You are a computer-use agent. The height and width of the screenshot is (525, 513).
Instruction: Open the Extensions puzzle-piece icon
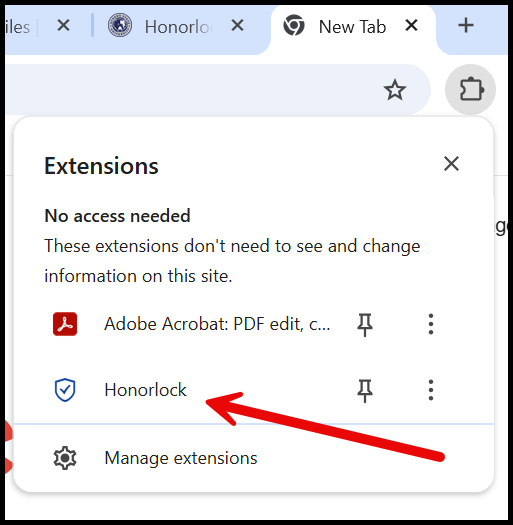470,89
